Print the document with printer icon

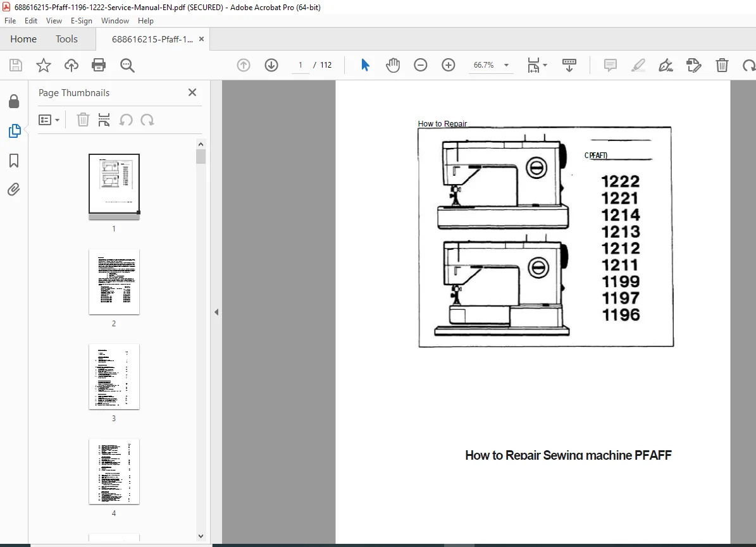[x=99, y=65]
